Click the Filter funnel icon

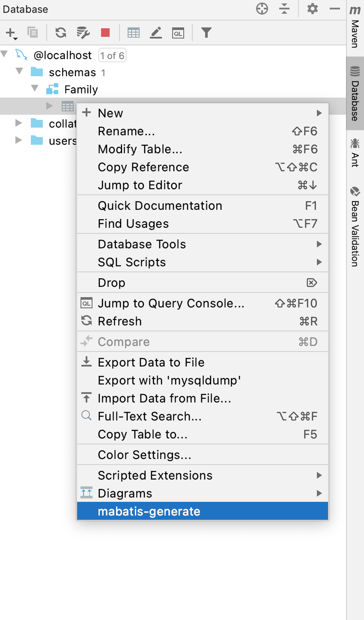(206, 33)
